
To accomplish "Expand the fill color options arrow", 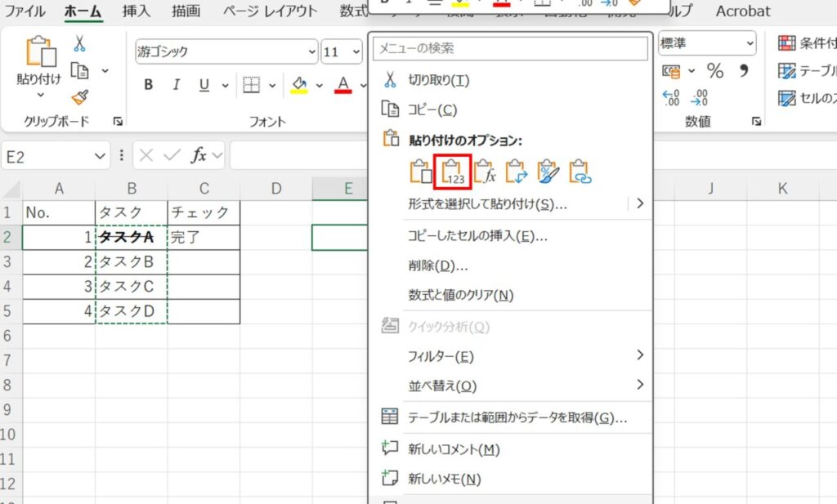I will click(320, 85).
